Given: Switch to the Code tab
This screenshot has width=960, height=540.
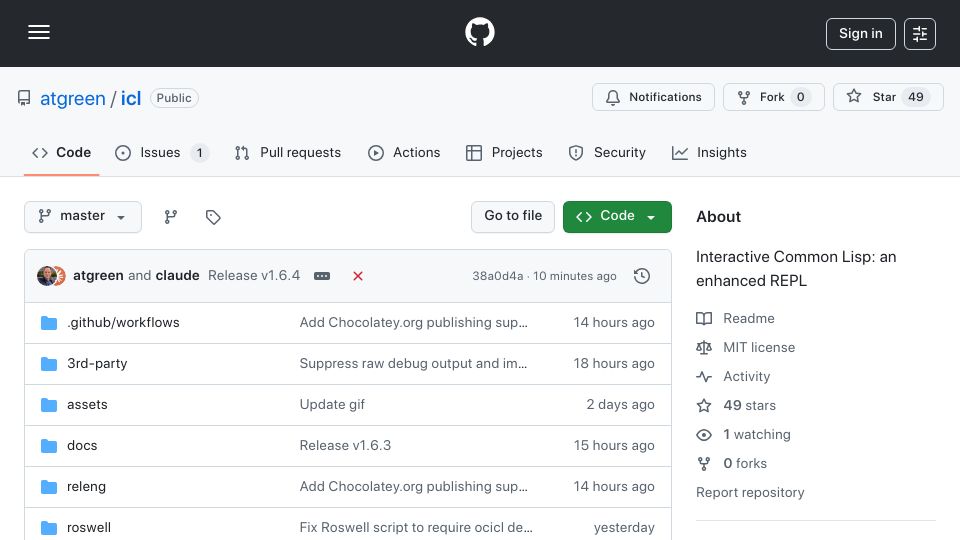Looking at the screenshot, I should pyautogui.click(x=61, y=152).
